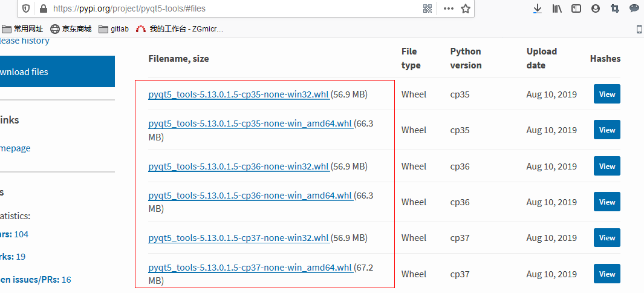This screenshot has width=644, height=293.
Task: Click the padlock site security icon
Action: 43,8
